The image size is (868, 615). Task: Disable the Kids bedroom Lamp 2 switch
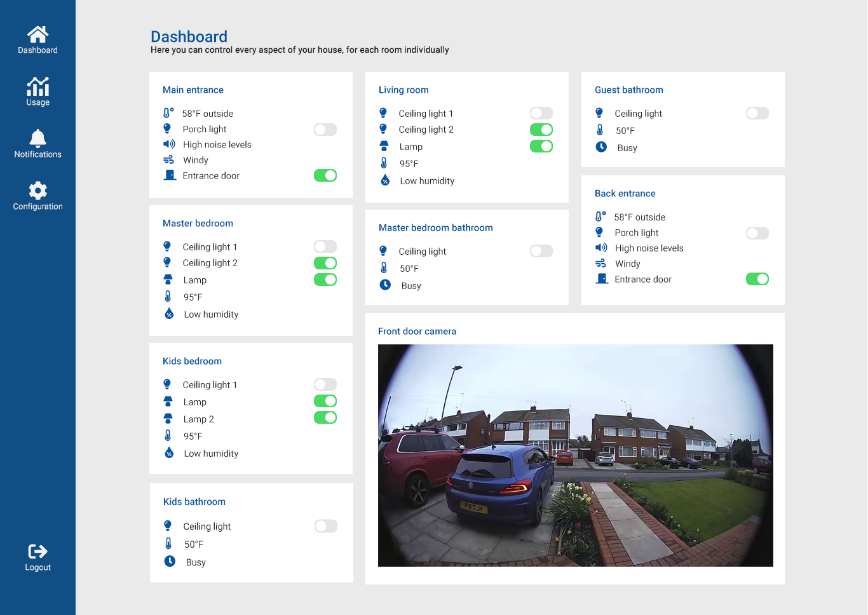(x=325, y=417)
